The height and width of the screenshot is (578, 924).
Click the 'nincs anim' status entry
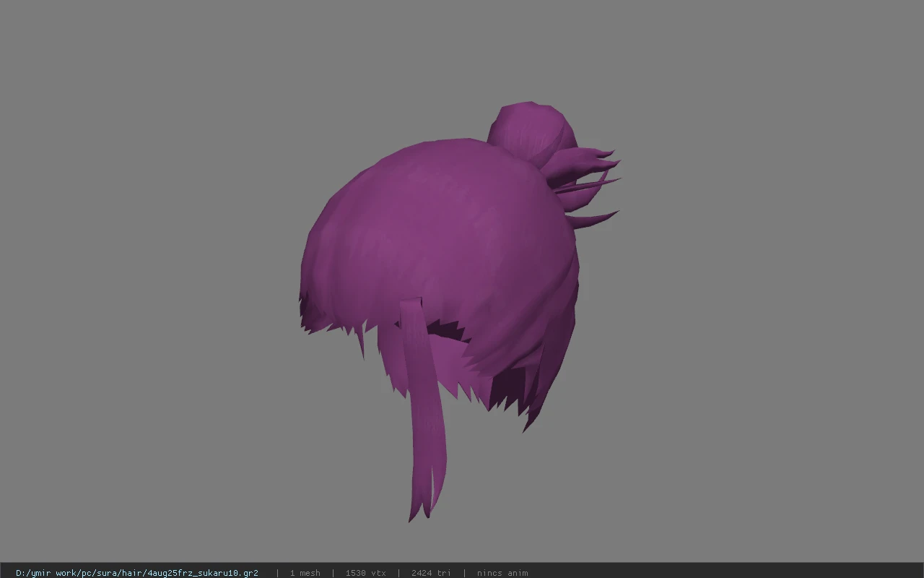click(502, 573)
